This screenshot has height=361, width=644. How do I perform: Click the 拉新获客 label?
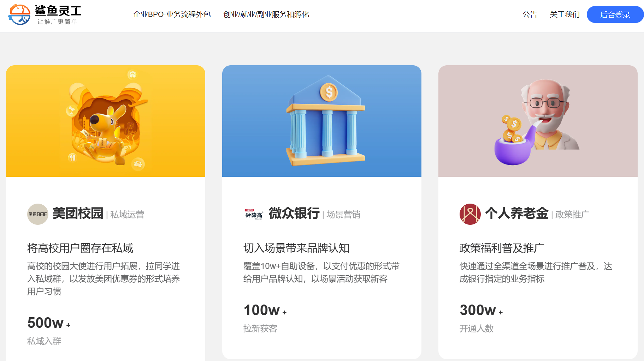[260, 329]
